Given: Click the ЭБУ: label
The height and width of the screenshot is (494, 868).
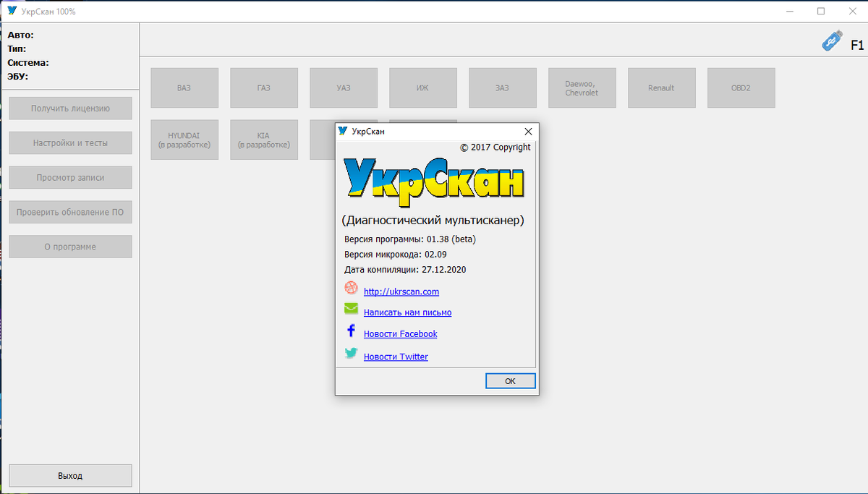Looking at the screenshot, I should (17, 76).
